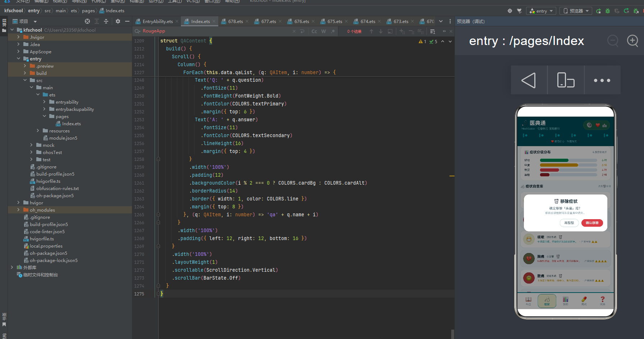The width and height of the screenshot is (644, 339).
Task: Go to previous search occurrence arrow
Action: pos(371,31)
